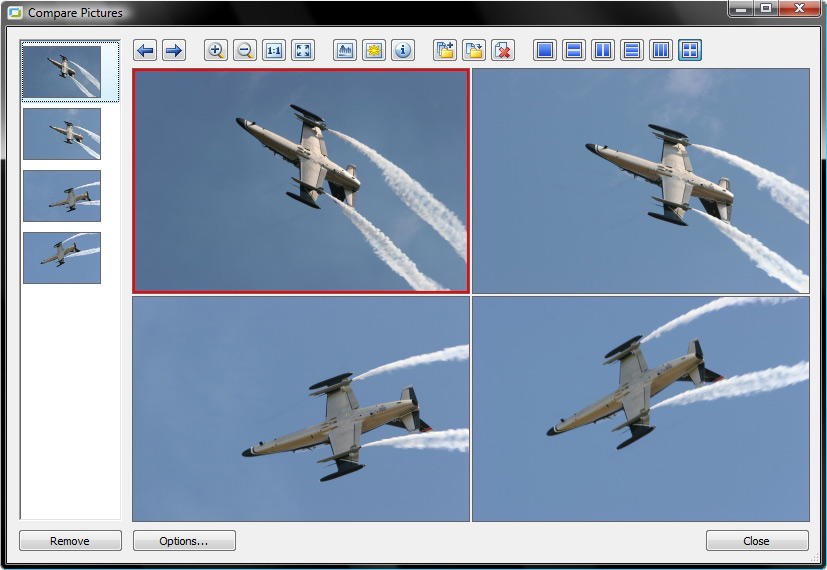The width and height of the screenshot is (827, 570).
Task: Show picture information with the i icon
Action: (x=403, y=50)
